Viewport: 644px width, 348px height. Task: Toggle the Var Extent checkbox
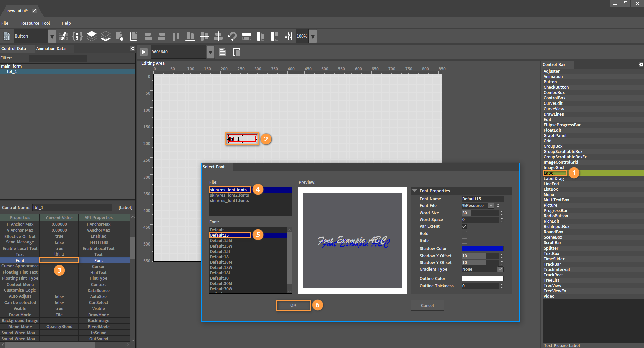pos(464,226)
